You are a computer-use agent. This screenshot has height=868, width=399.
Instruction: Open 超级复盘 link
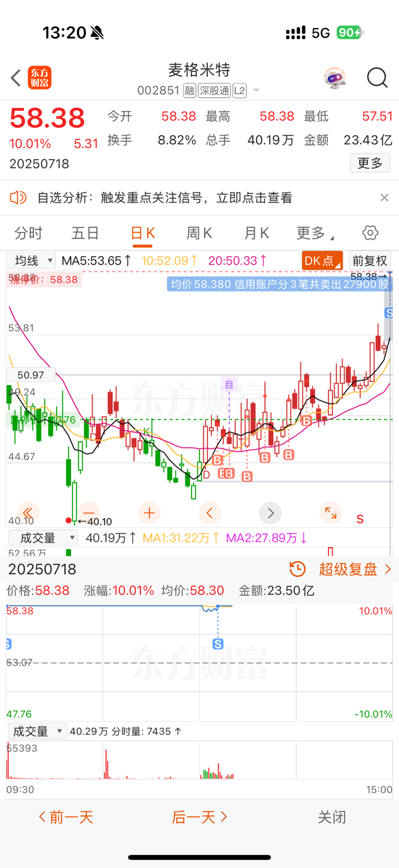point(348,569)
